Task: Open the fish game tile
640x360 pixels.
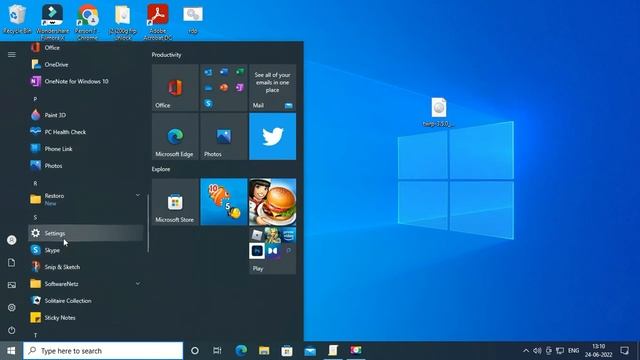Action: tap(224, 202)
